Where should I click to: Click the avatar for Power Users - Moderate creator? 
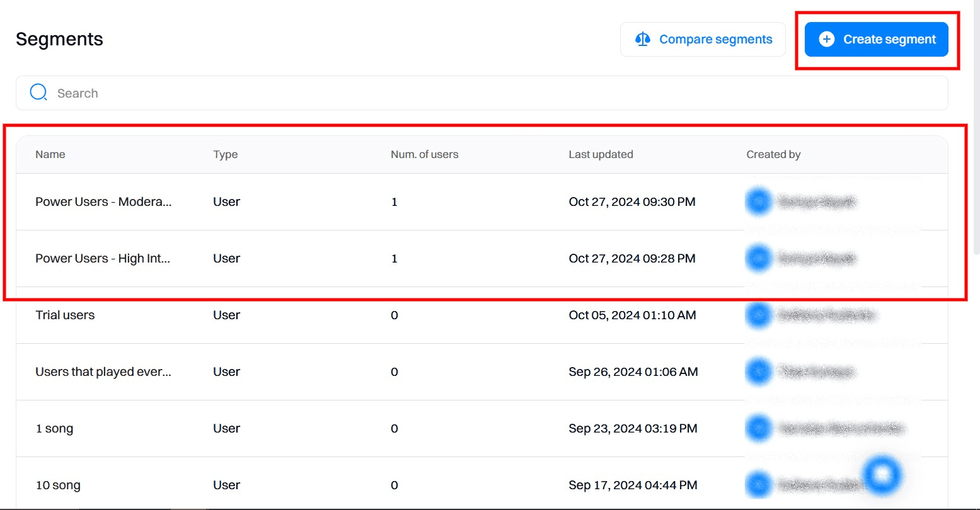point(758,201)
